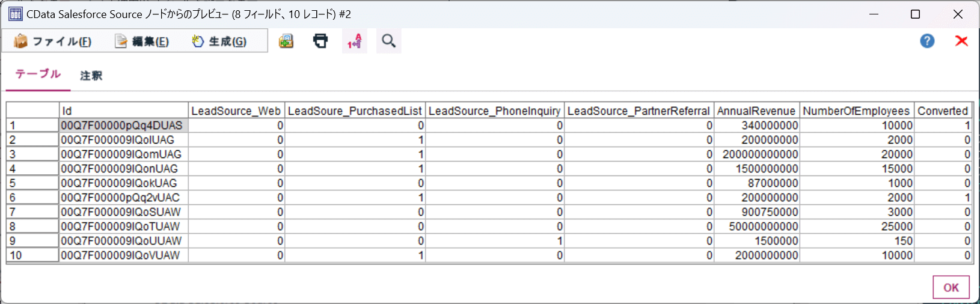This screenshot has height=304, width=980.
Task: Select cell 00Q7F000009IQomUAG
Action: coord(124,154)
